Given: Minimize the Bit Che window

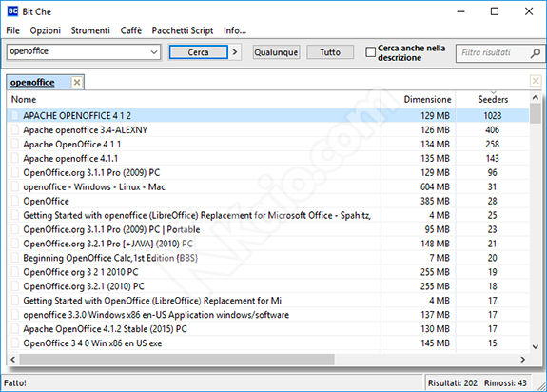Looking at the screenshot, I should tap(460, 11).
